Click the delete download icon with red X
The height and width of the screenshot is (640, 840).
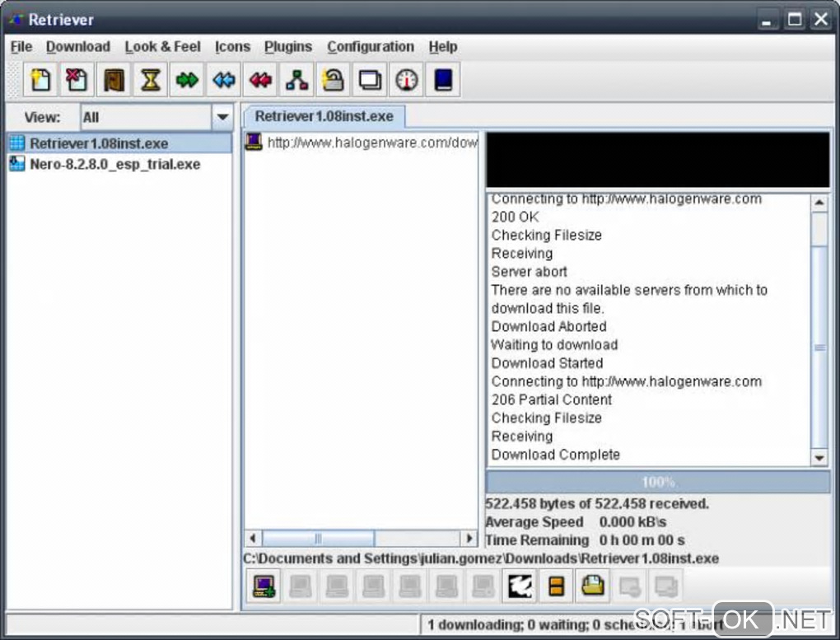tap(77, 81)
